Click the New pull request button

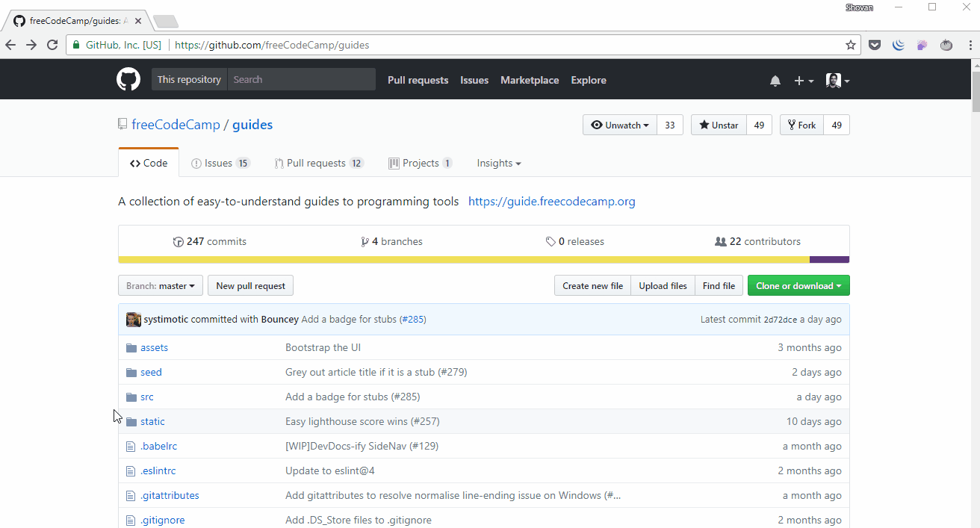pos(250,286)
